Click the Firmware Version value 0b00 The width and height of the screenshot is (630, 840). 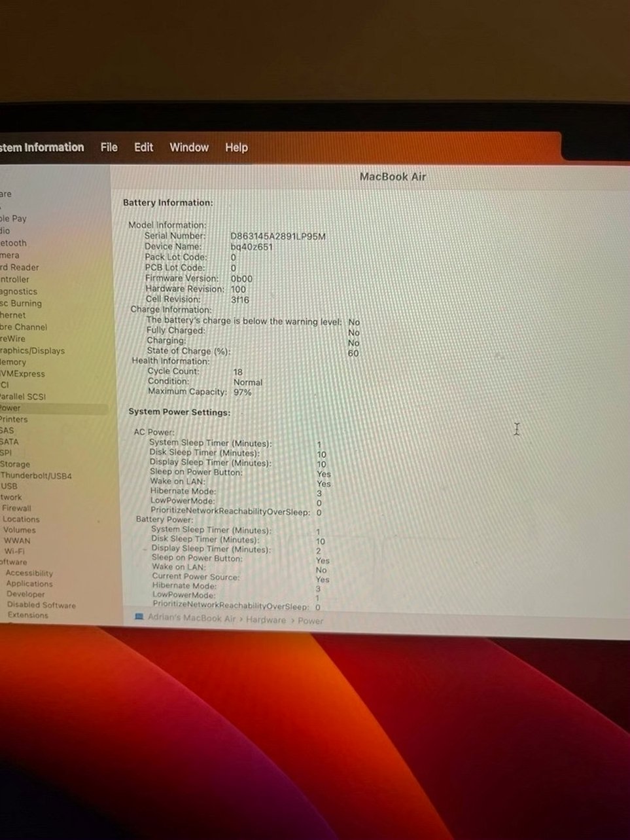pyautogui.click(x=241, y=279)
